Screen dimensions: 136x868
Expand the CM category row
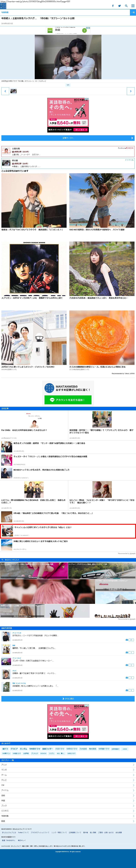point(68,785)
